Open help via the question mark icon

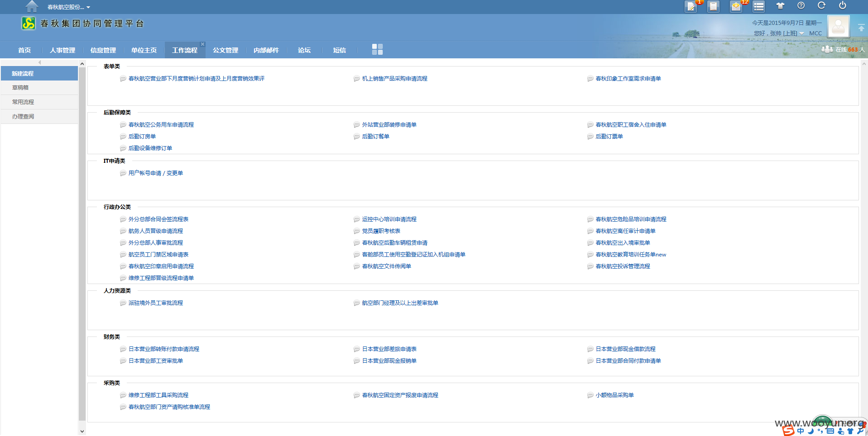click(801, 5)
